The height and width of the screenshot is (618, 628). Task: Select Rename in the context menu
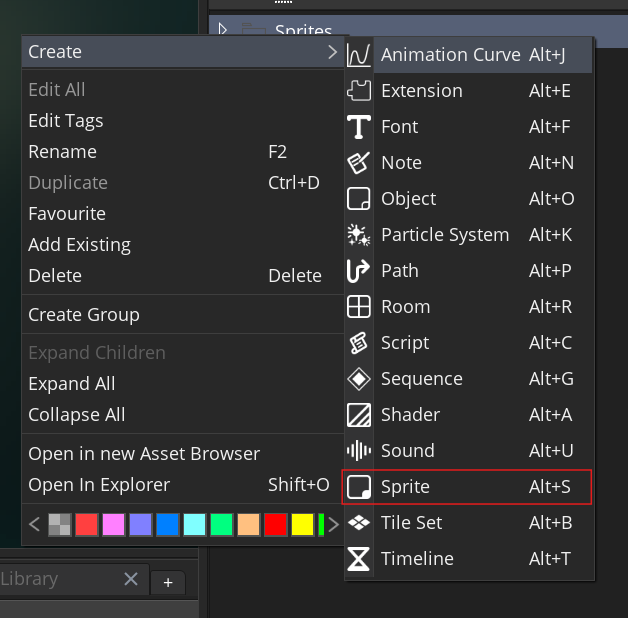click(63, 152)
